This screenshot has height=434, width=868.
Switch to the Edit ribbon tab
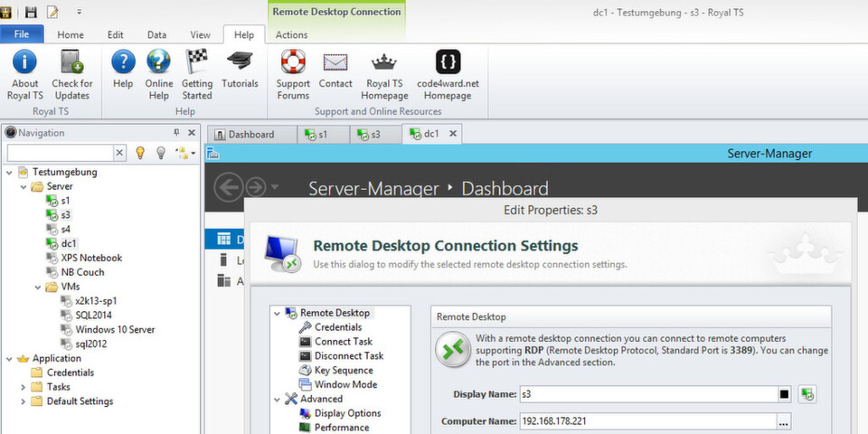(115, 35)
